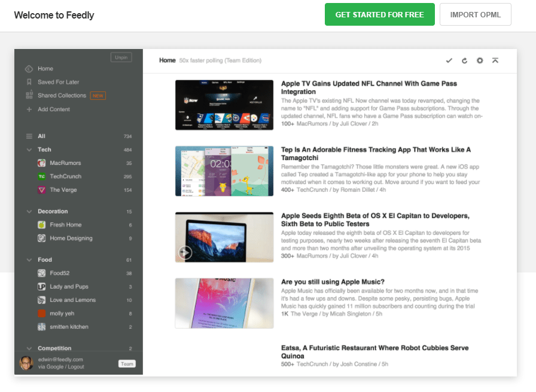536x392 pixels.
Task: Click the plus icon beside Add Content
Action: (x=29, y=109)
